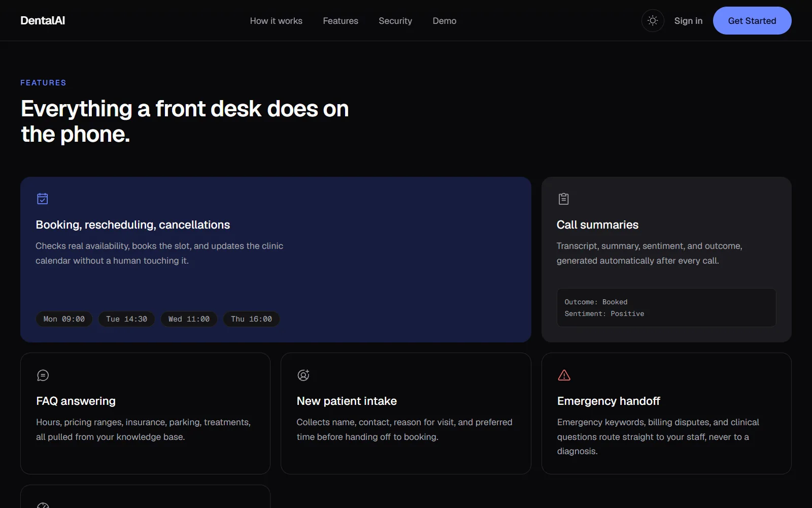This screenshot has width=812, height=508.
Task: Click the New patient intake title
Action: coord(347,401)
